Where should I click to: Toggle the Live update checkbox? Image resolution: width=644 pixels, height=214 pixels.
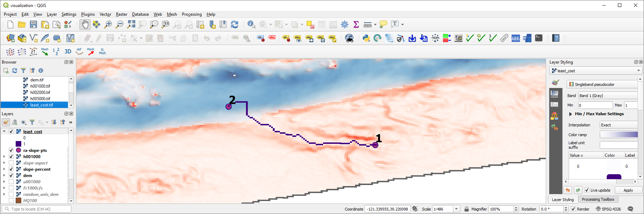coord(587,190)
